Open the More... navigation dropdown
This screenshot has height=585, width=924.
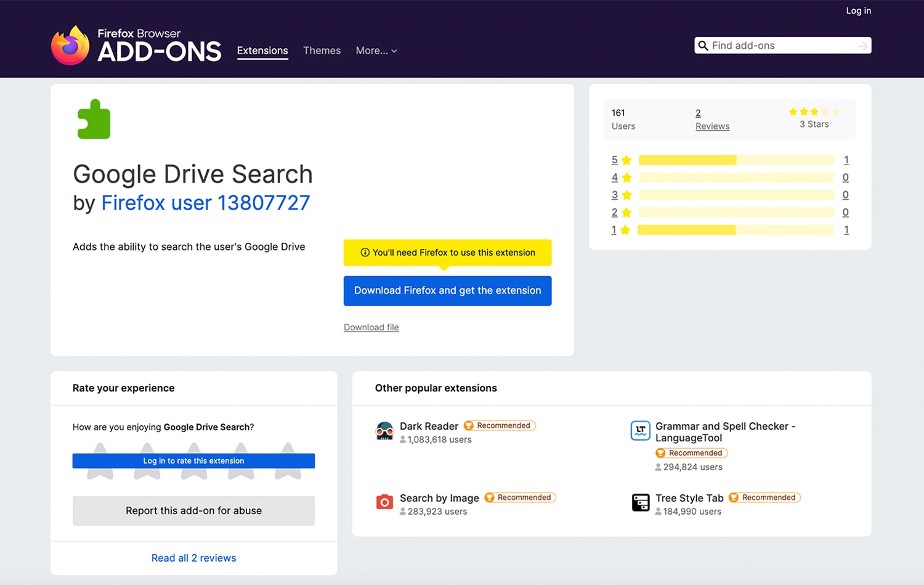[x=376, y=51]
